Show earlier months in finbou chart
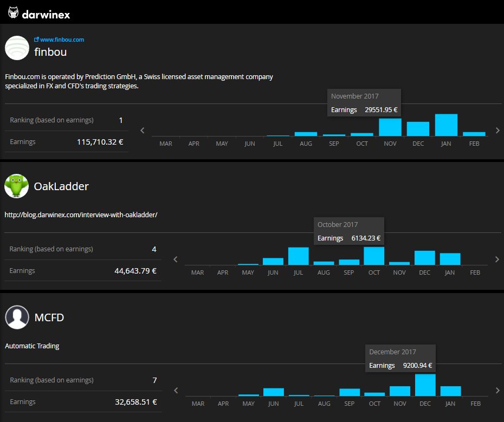Screen dimensions: 504x422 [143, 131]
